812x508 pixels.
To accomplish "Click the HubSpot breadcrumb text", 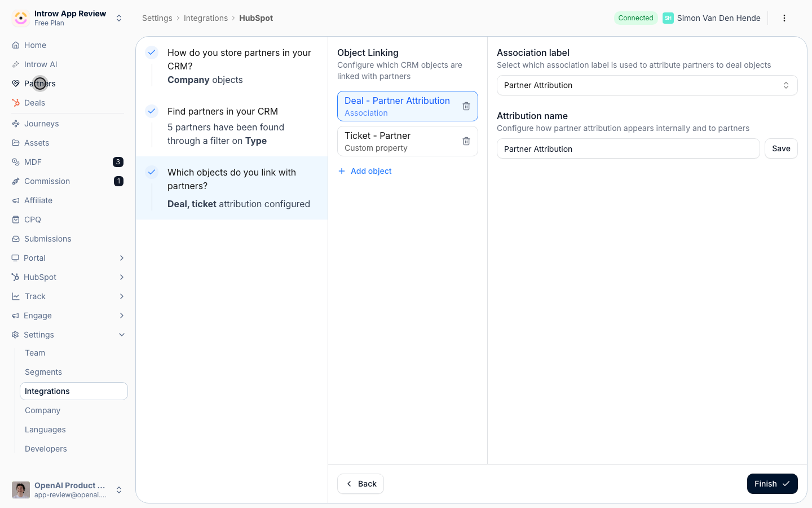I will tap(256, 18).
